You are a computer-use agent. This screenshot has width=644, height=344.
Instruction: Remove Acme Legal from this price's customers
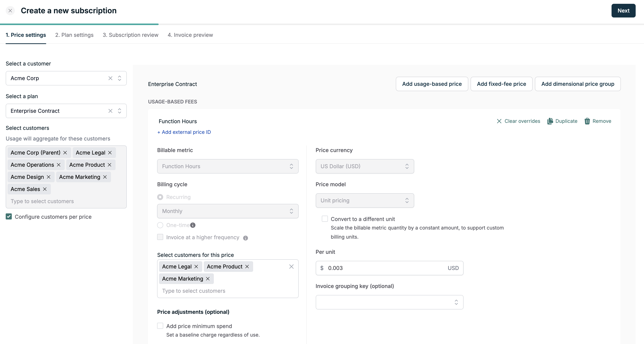196,266
